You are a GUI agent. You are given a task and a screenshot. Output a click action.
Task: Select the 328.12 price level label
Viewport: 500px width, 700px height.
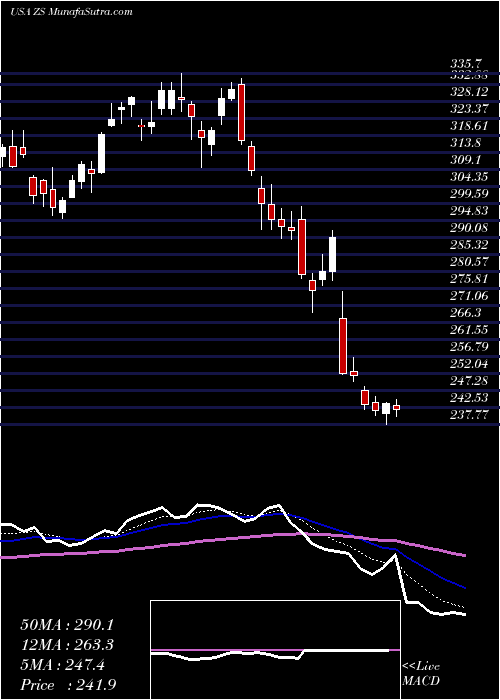[x=471, y=92]
